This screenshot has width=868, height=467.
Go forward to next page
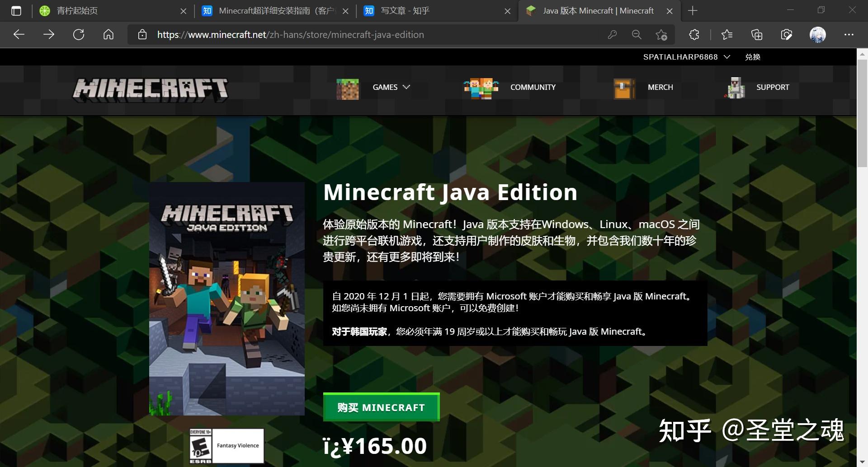tap(49, 34)
